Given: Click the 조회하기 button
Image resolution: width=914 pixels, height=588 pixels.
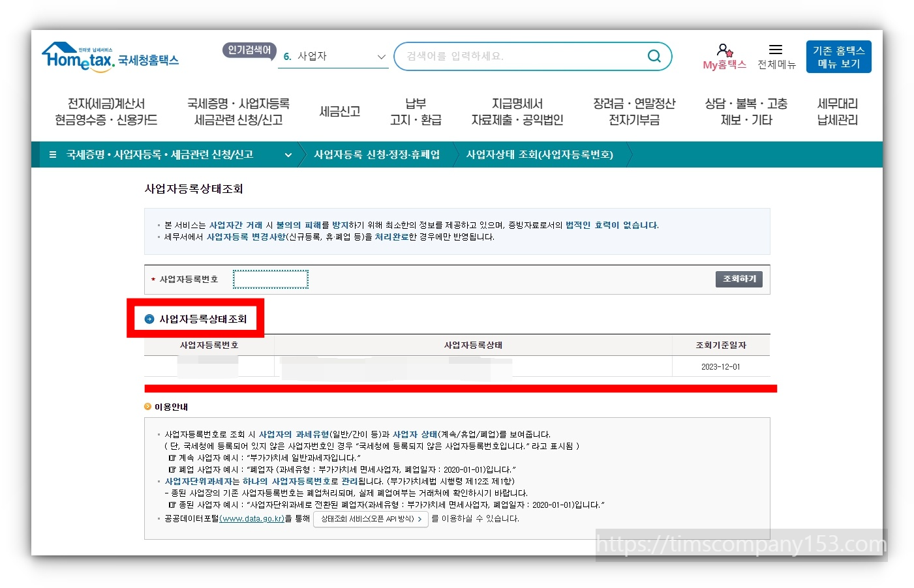Looking at the screenshot, I should pos(738,278).
